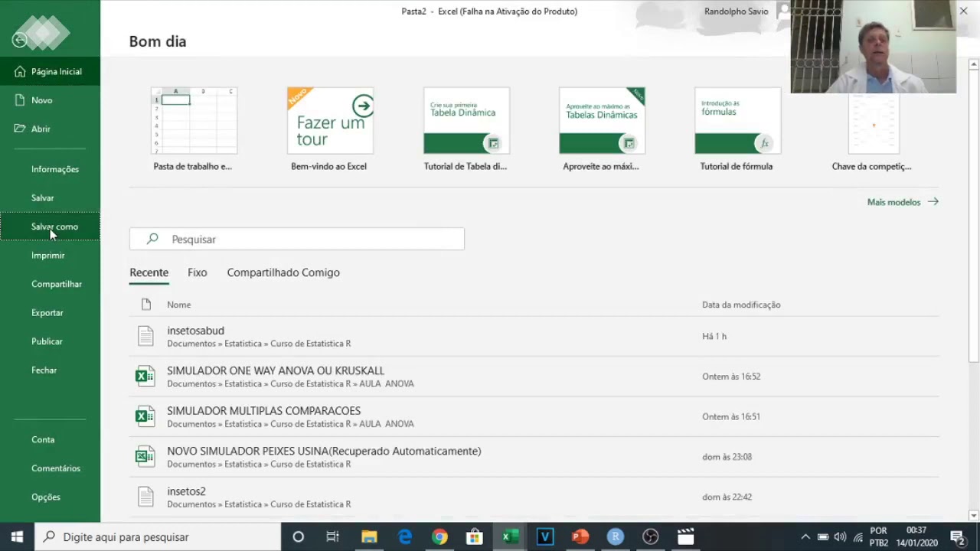Open PowerPoint from the taskbar
Viewport: 980px width, 551px height.
tap(580, 536)
